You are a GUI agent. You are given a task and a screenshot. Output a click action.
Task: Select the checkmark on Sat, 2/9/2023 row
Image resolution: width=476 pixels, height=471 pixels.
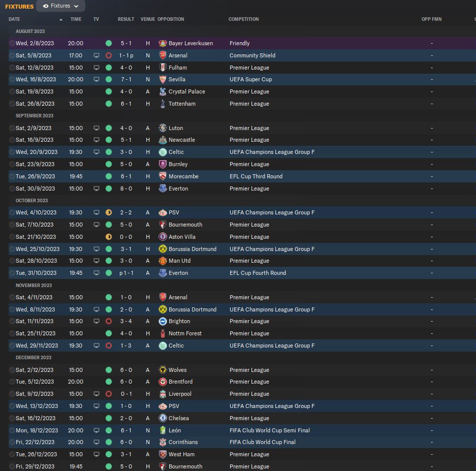pos(12,128)
